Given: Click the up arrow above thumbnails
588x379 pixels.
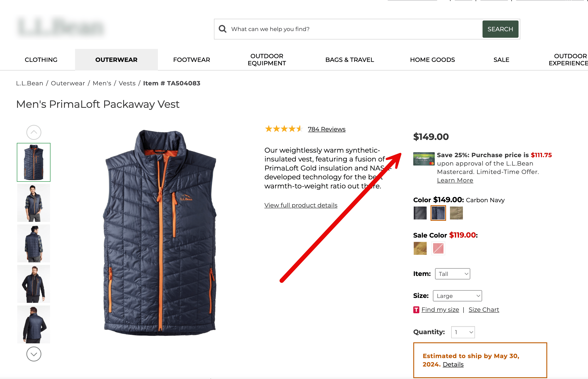Looking at the screenshot, I should tap(34, 132).
